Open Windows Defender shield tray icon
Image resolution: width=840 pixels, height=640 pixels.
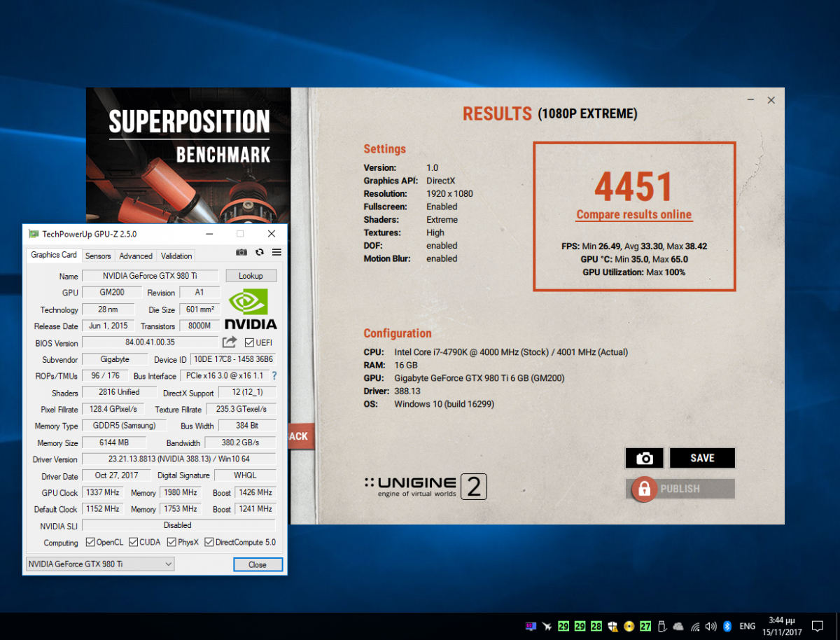612,626
